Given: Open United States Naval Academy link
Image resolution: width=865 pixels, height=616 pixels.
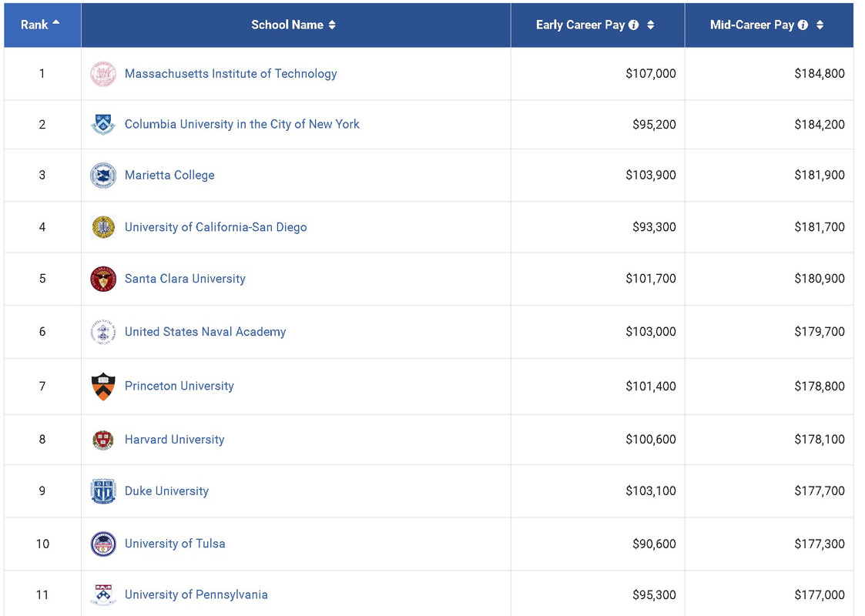Looking at the screenshot, I should [x=205, y=332].
